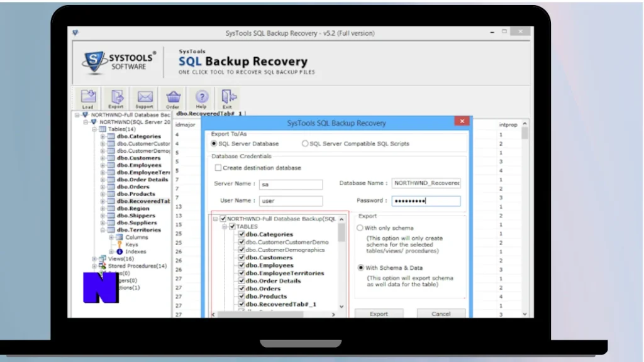The height and width of the screenshot is (362, 644).
Task: Click the Server Name input field
Action: coord(291,184)
